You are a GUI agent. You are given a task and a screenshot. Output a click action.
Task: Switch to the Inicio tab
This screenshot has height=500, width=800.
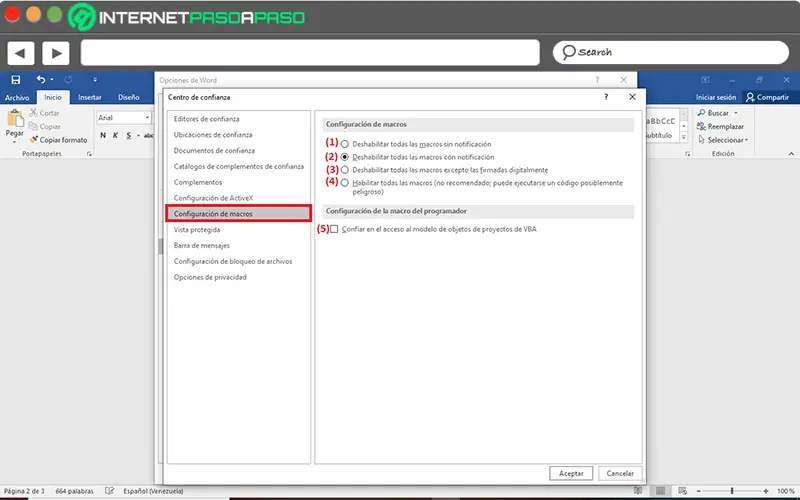point(53,97)
